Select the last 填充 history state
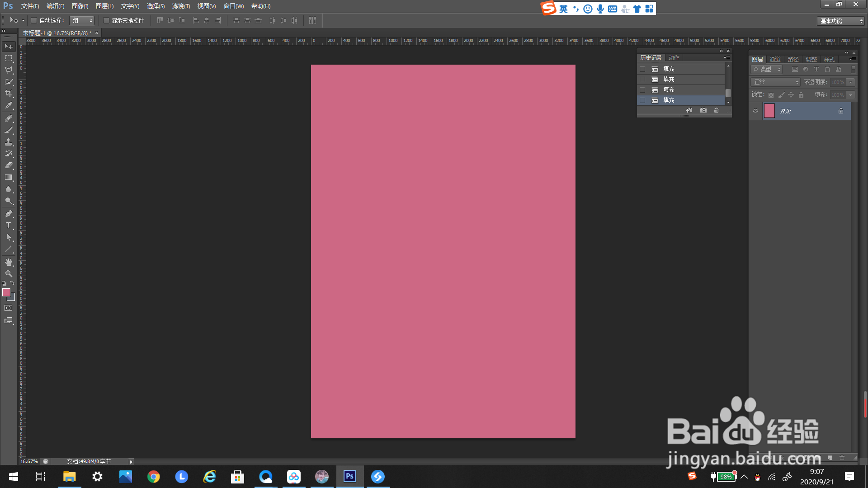Viewport: 868px width, 488px height. [x=669, y=100]
